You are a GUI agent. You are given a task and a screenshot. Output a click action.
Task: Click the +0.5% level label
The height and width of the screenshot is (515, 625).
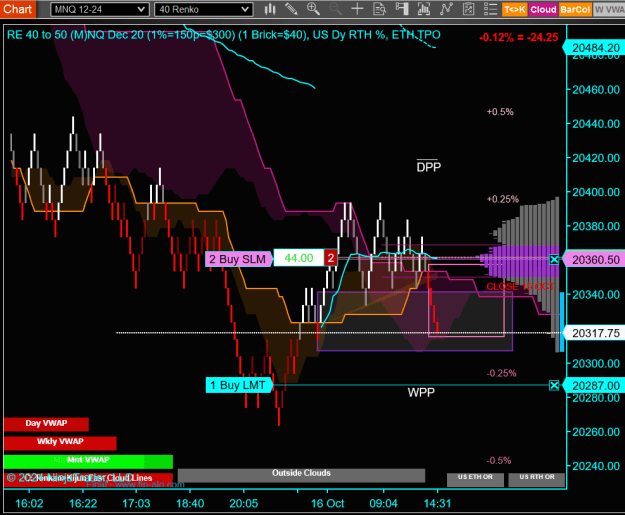pos(500,112)
